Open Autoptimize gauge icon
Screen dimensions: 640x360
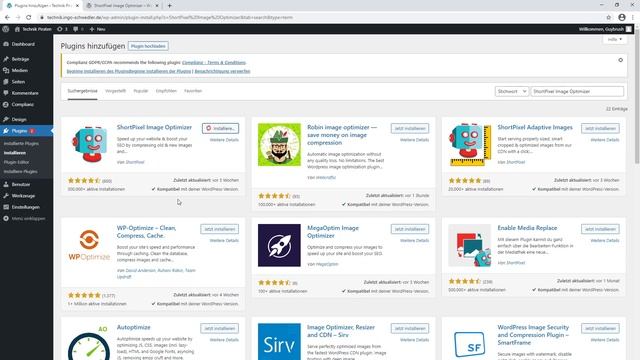(x=89, y=342)
